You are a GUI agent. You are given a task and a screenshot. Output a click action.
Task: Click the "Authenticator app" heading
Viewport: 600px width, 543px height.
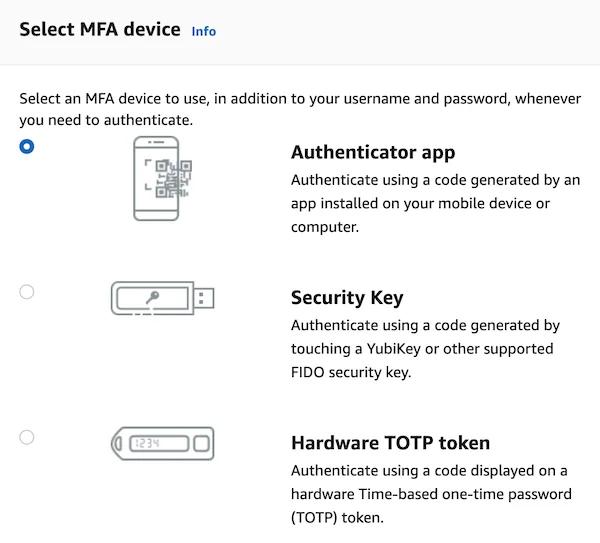[x=372, y=152]
